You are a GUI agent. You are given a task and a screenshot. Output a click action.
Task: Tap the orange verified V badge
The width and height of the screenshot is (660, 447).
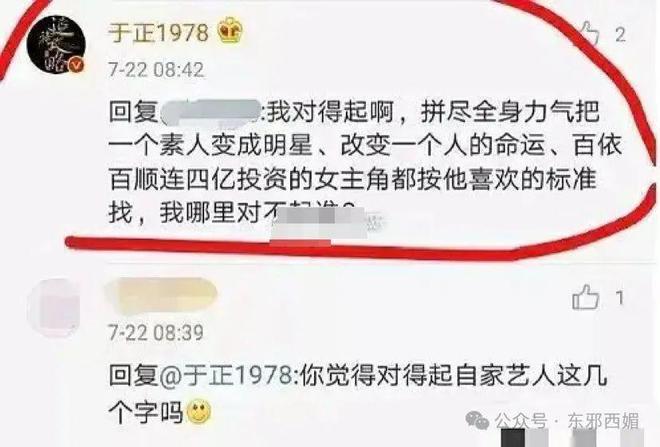77,65
